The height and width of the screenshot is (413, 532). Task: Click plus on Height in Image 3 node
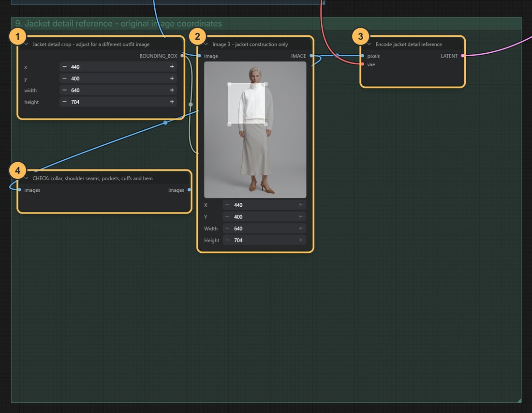click(301, 240)
